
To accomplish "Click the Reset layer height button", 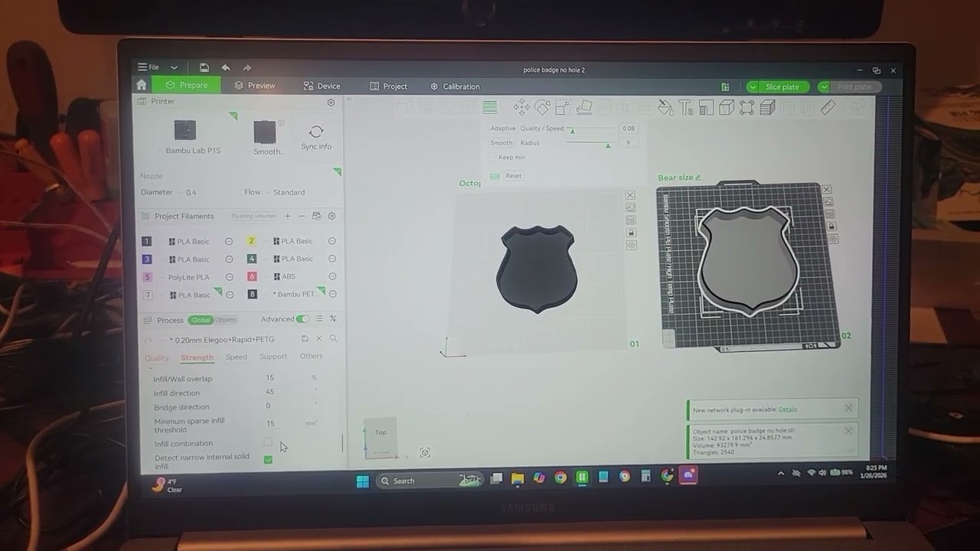I will click(514, 176).
